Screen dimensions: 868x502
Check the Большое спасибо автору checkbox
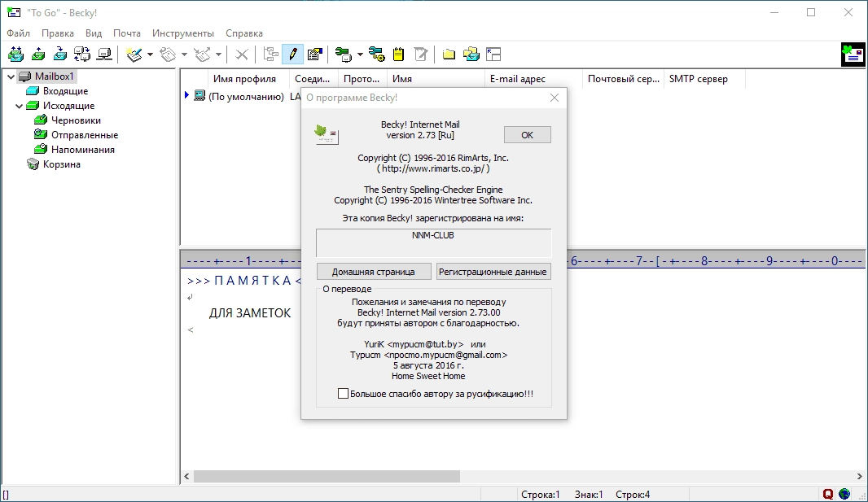344,394
